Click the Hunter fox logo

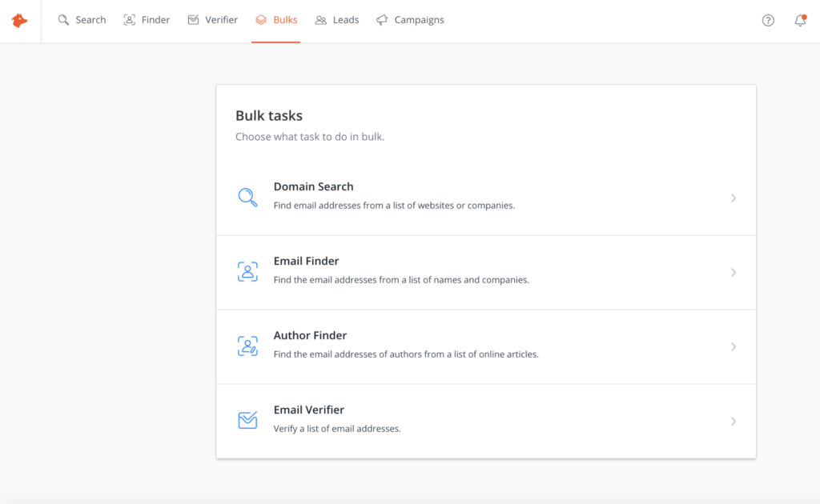pos(18,20)
